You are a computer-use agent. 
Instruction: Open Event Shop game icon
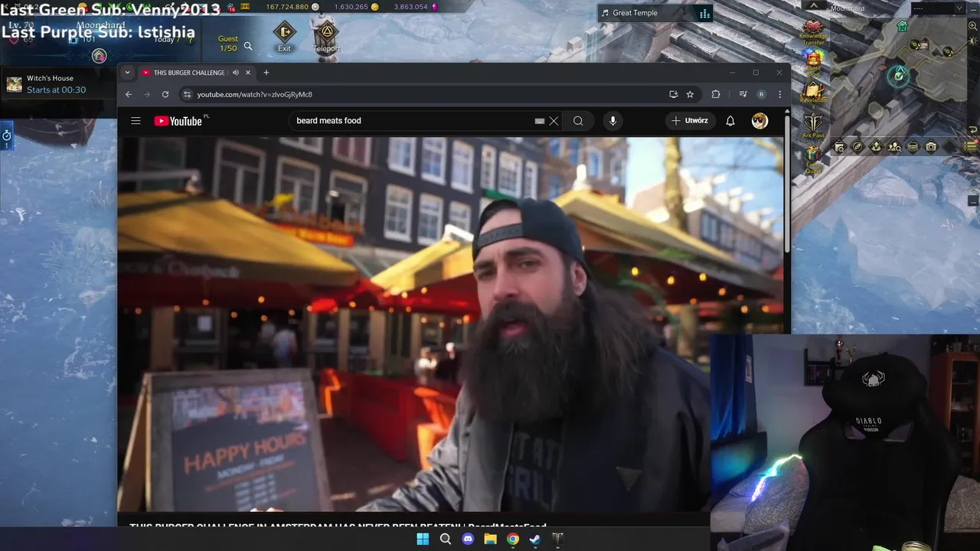click(813, 64)
